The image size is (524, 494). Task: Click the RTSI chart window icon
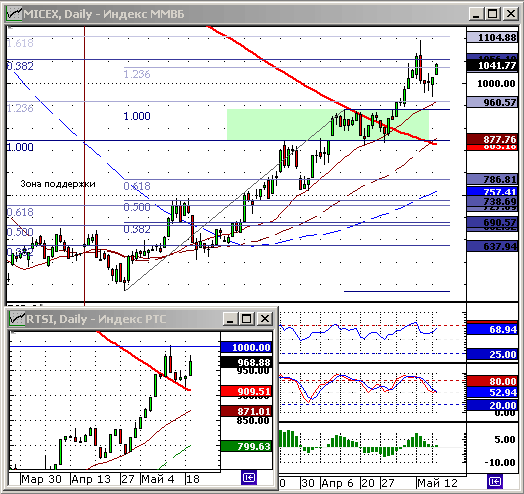click(17, 319)
